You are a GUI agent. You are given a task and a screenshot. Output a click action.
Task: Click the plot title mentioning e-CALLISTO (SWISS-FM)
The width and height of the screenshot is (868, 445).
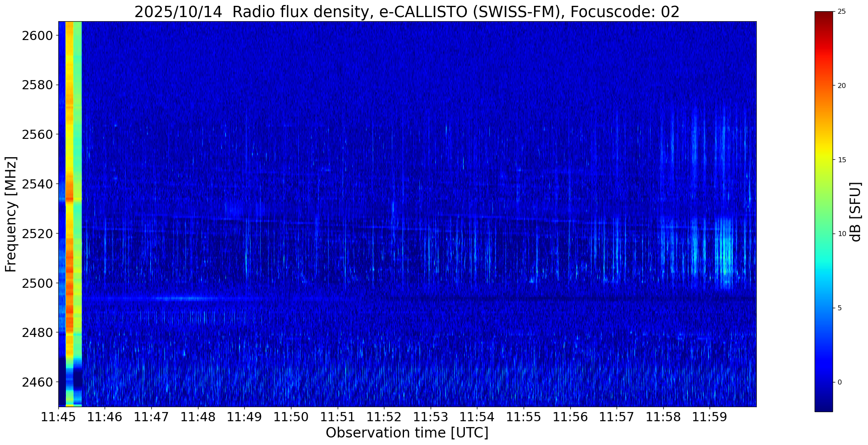click(407, 12)
